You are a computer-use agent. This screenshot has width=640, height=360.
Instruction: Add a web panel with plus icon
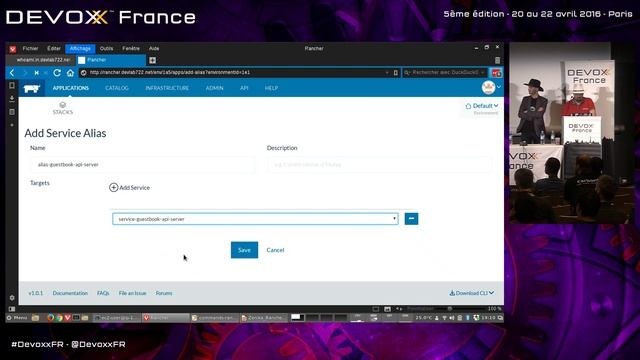12,125
